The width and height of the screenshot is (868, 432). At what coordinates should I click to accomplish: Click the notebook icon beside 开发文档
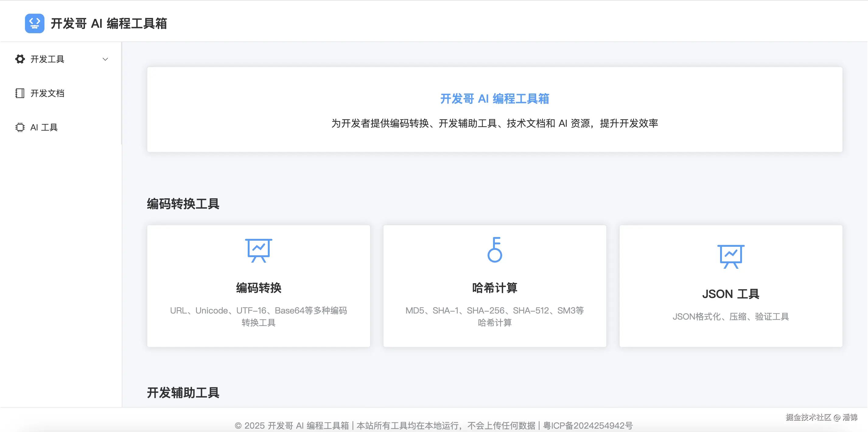[x=20, y=93]
